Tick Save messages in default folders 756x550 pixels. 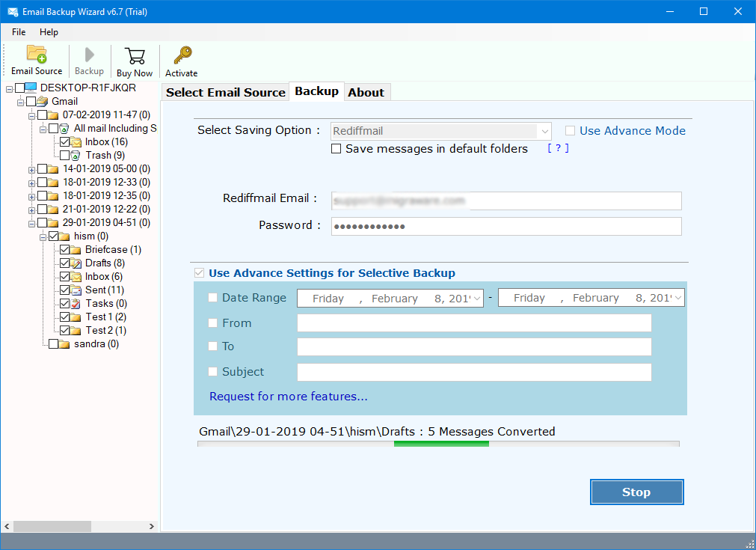(336, 149)
